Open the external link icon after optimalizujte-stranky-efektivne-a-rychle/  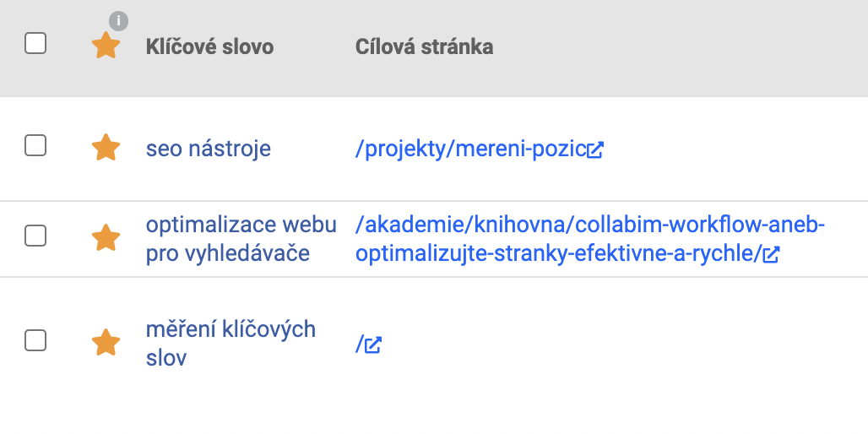point(771,255)
